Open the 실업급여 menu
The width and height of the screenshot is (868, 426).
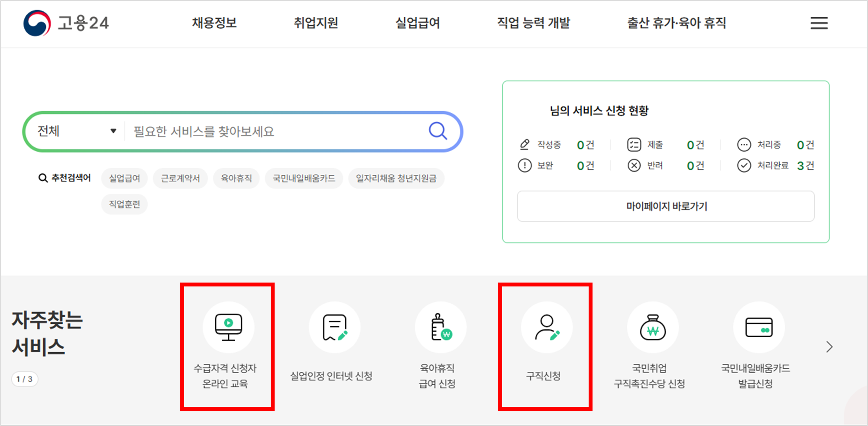point(418,23)
